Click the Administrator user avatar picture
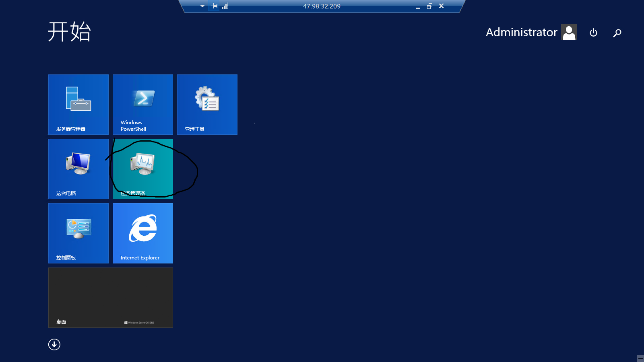Image resolution: width=644 pixels, height=362 pixels. pos(569,32)
